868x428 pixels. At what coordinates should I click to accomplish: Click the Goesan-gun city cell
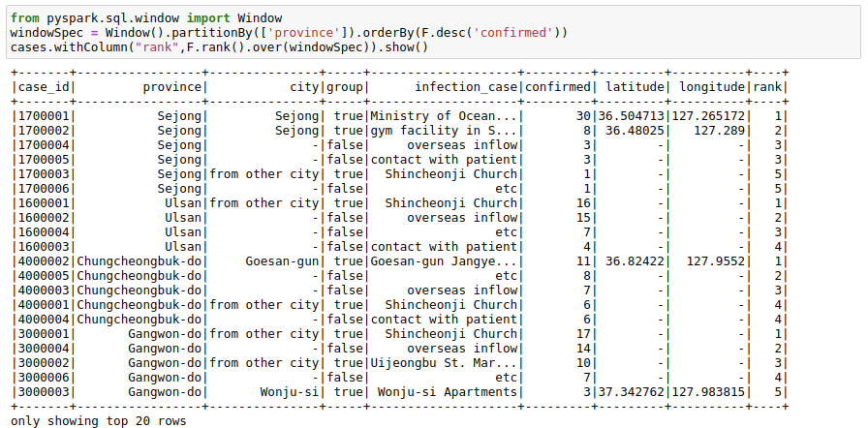tap(282, 261)
